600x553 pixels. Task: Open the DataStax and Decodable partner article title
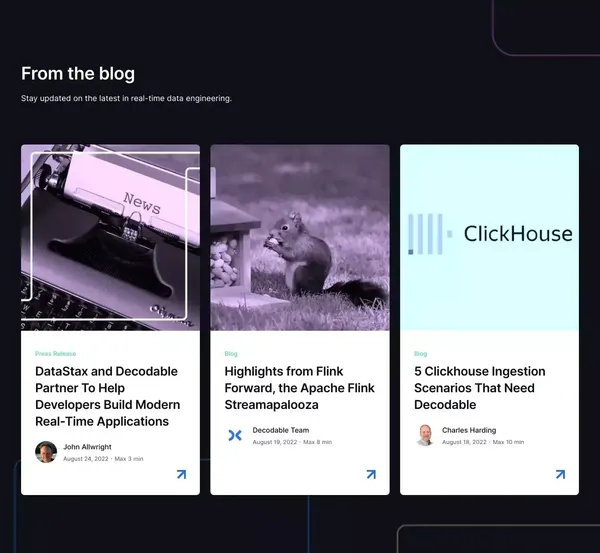(108, 396)
